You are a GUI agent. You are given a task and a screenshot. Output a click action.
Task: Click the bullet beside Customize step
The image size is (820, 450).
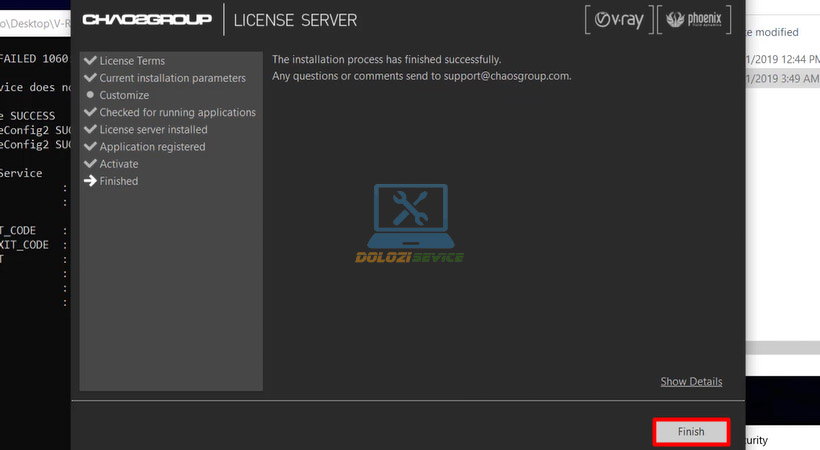coord(91,95)
